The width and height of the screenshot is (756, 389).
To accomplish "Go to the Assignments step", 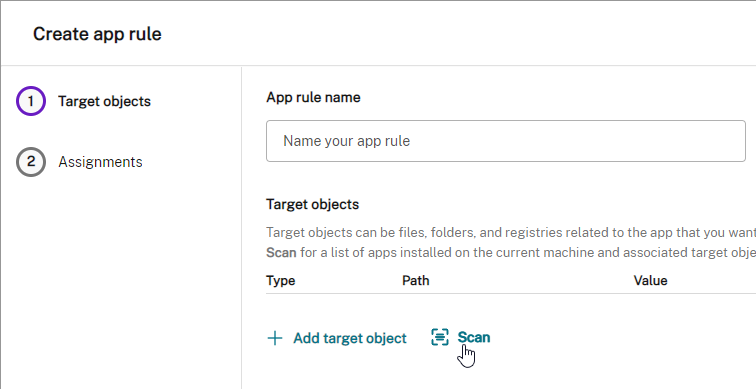I will [x=100, y=162].
